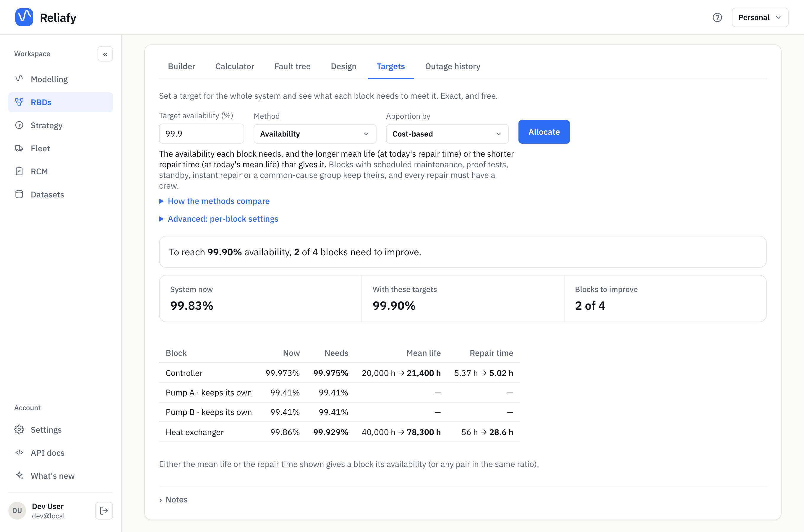Click Heat exchanger mean life 78,300 h
Image resolution: width=804 pixels, height=532 pixels.
click(424, 432)
